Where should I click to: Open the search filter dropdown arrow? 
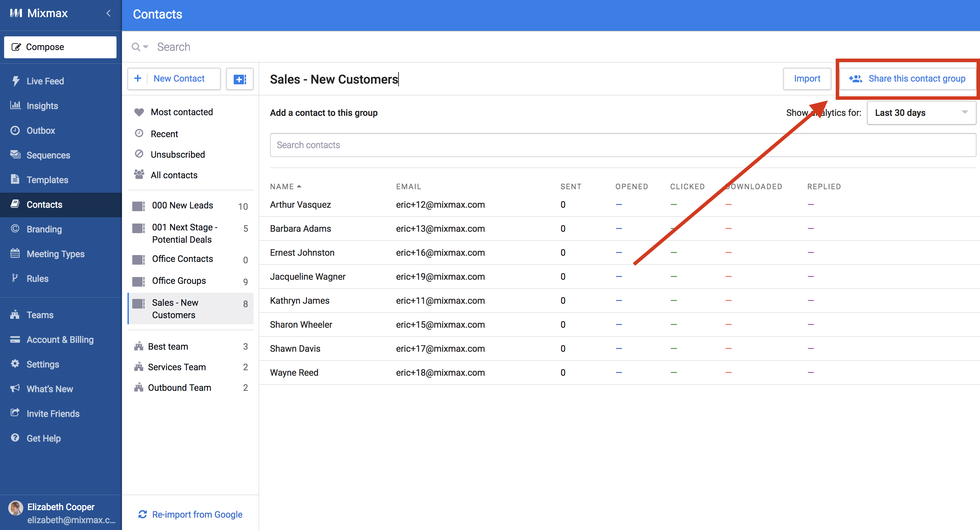pos(145,47)
